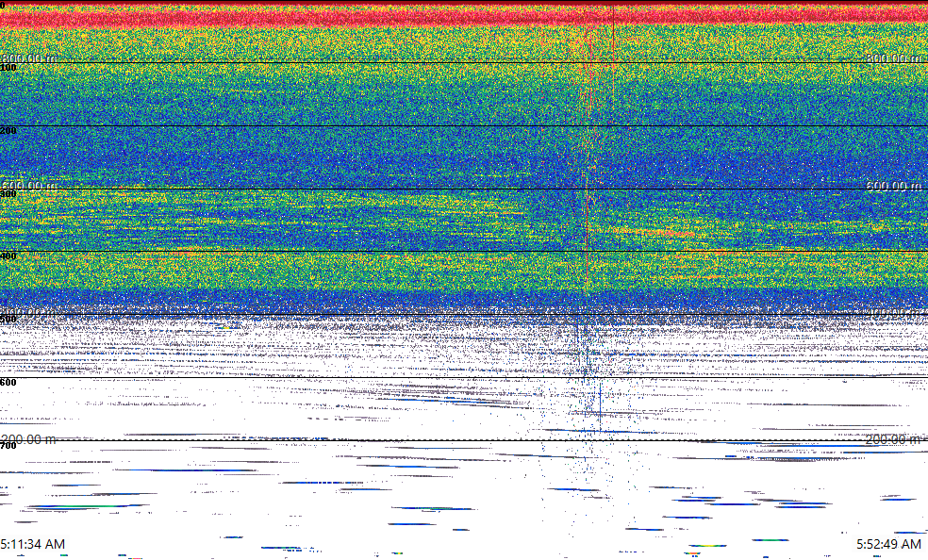Click the 5:52:49 AM end time label

click(889, 544)
